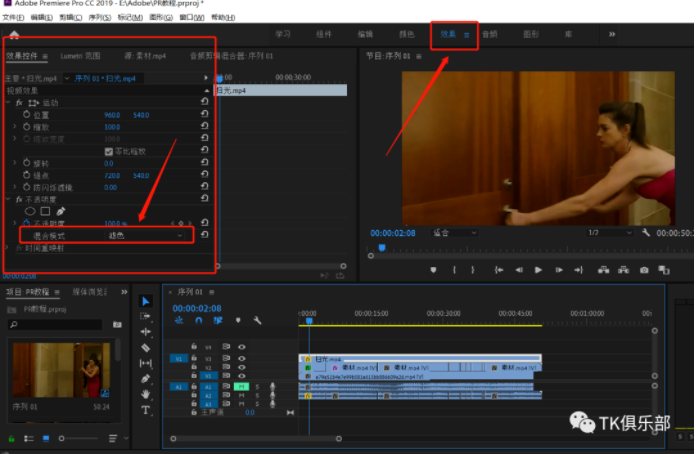Open the File menu
Screen dimensions: 696x454
coord(13,17)
